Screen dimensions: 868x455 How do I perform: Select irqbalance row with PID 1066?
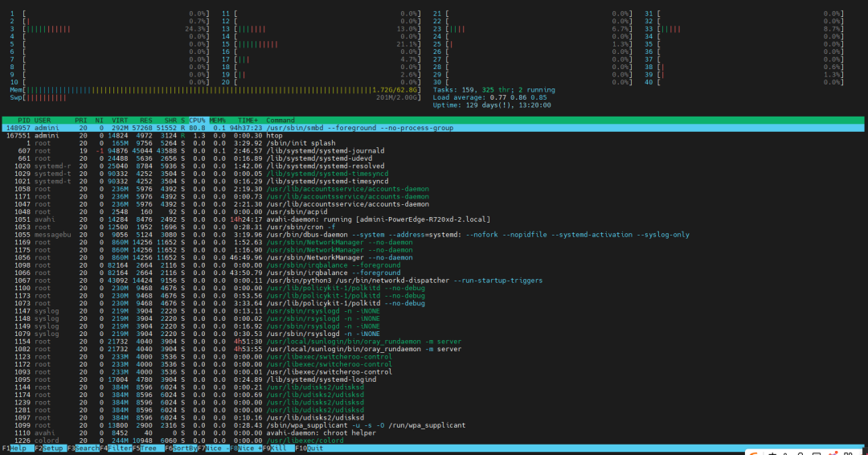coord(433,273)
